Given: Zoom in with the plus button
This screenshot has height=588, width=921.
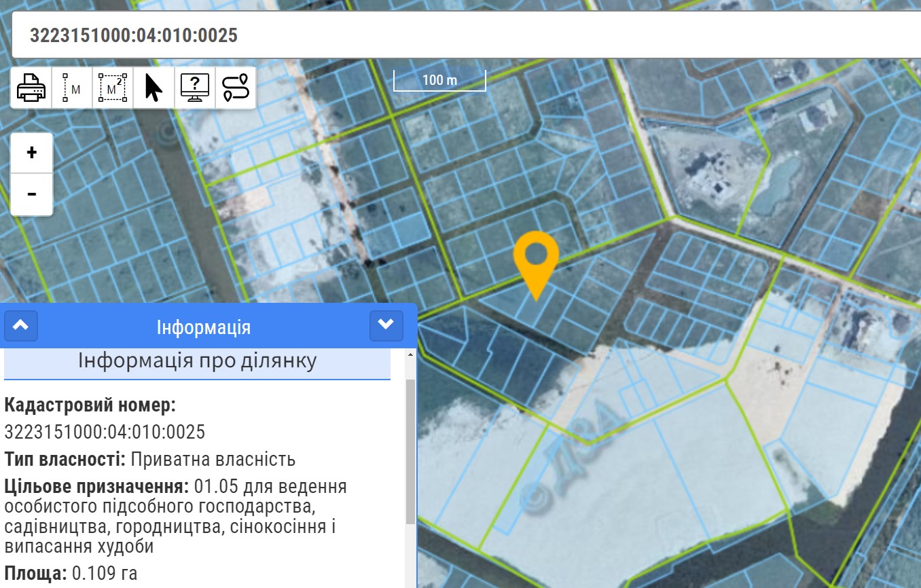Looking at the screenshot, I should tap(32, 153).
